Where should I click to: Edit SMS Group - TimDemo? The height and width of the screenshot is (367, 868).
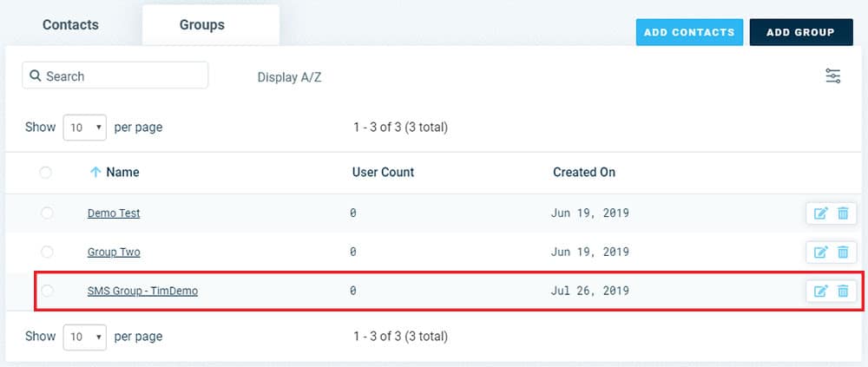(x=820, y=291)
